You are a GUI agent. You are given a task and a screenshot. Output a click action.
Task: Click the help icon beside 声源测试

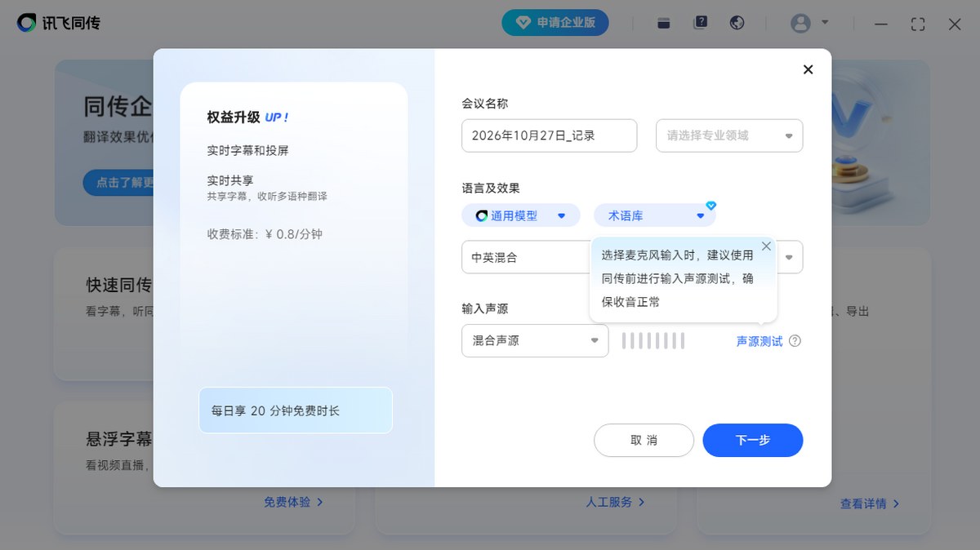(x=795, y=341)
